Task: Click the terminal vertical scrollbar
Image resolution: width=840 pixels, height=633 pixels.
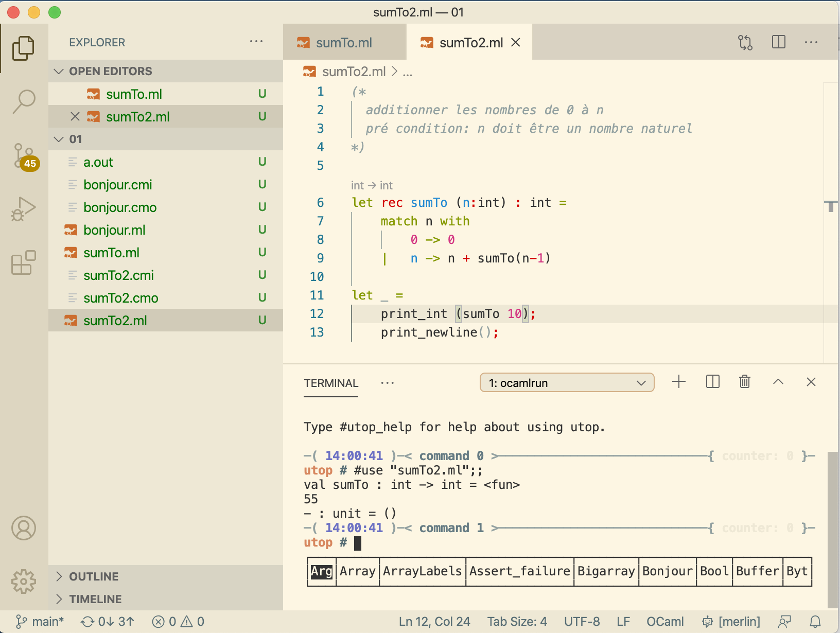Action: pos(833,530)
